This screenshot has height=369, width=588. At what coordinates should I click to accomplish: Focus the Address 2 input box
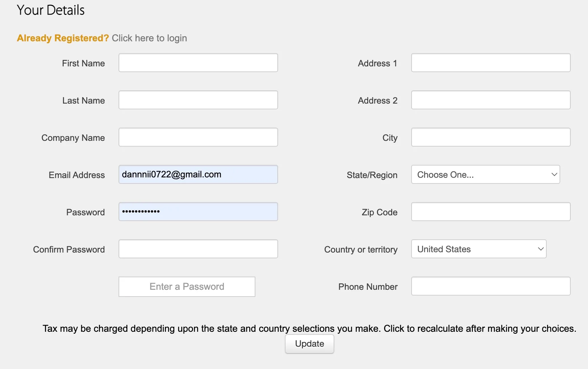point(491,100)
